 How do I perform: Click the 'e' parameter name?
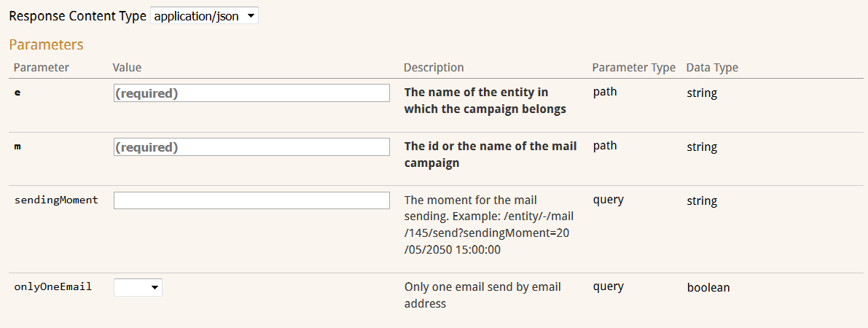(17, 93)
